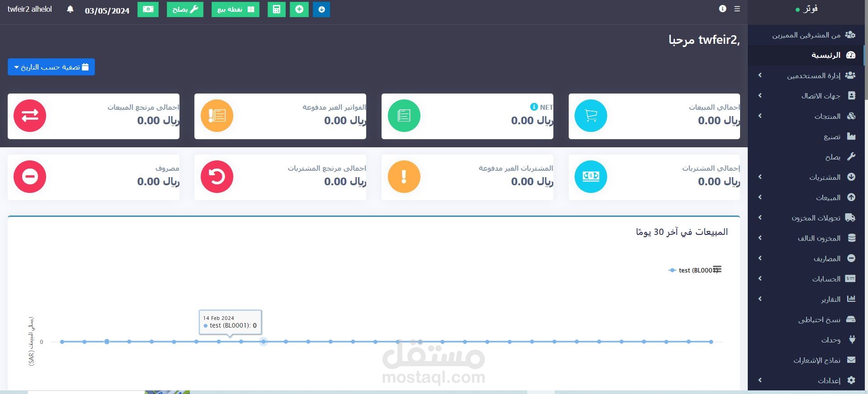Click the المشتريات الغير مدفوعة card label

tap(516, 168)
